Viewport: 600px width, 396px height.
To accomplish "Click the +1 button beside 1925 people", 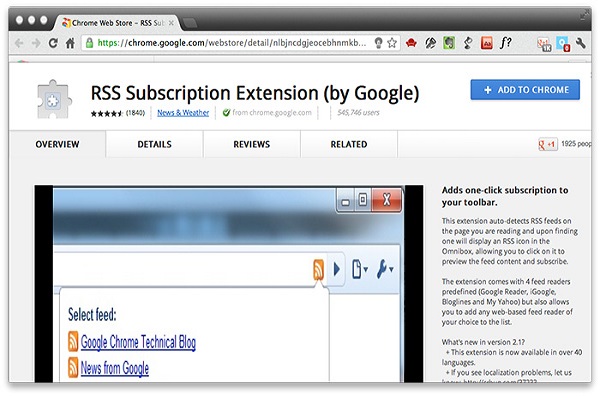I will click(x=548, y=144).
